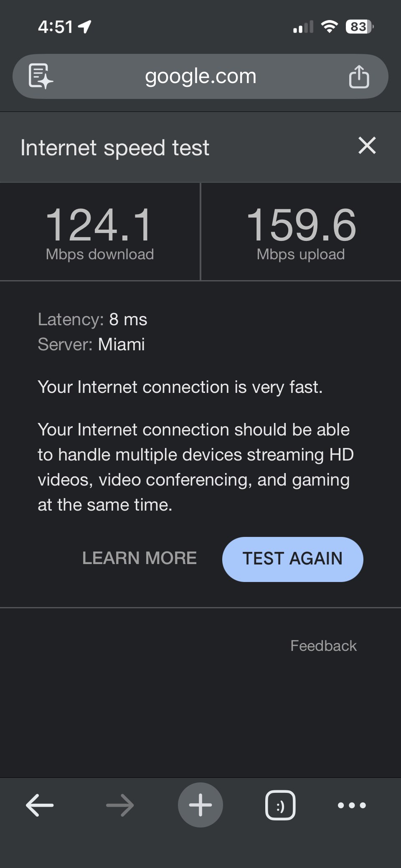Close the Internet speed test panel

(x=367, y=146)
